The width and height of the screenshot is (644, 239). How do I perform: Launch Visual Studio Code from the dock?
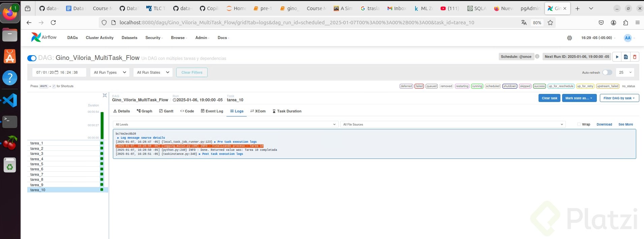click(x=10, y=100)
